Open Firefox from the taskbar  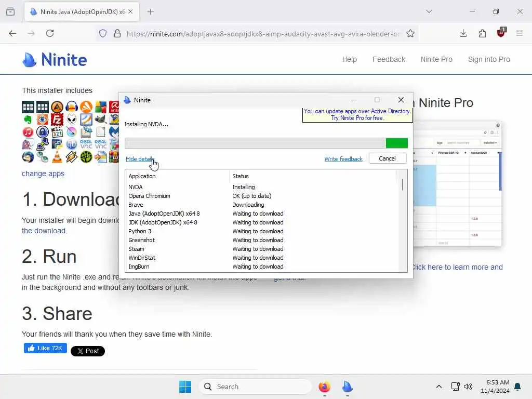(325, 387)
